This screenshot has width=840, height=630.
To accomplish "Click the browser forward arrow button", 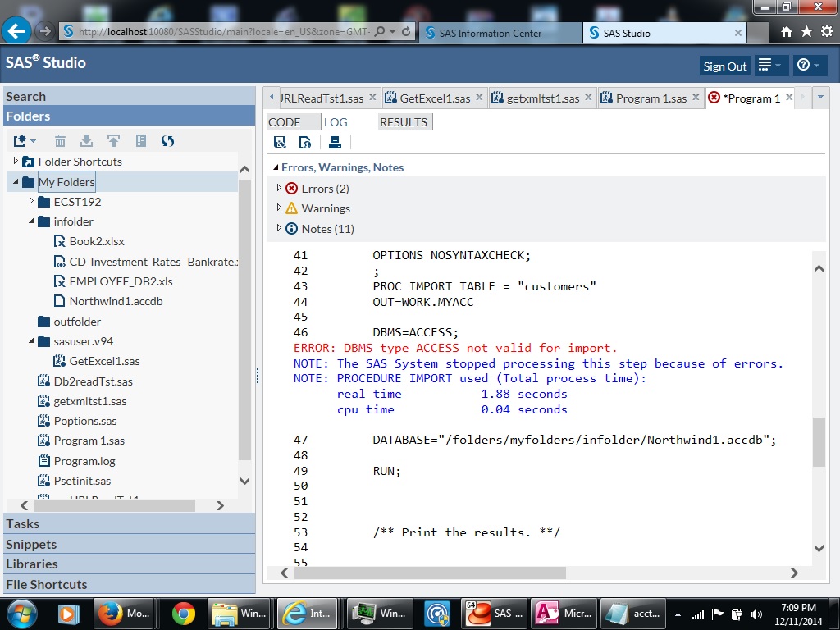I will click(45, 32).
